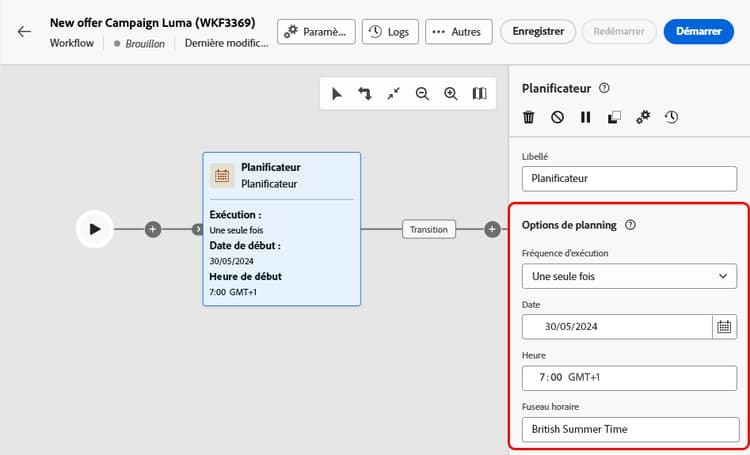Click the blue Démarrer button
Screen dimensions: 750x455
pos(699,32)
